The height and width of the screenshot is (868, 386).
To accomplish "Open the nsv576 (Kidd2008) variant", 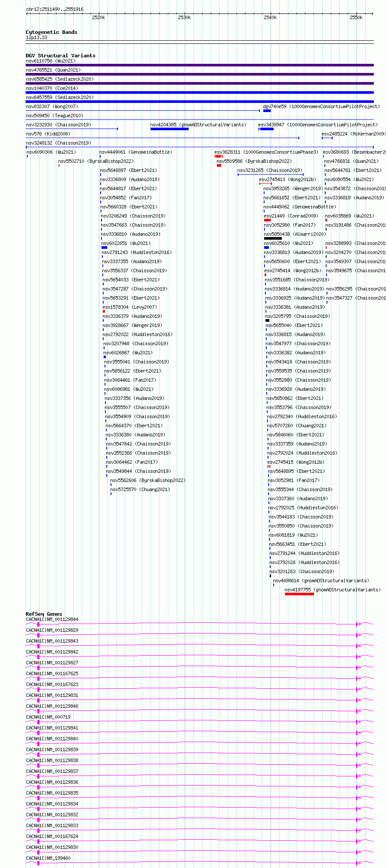I will coord(48,134).
